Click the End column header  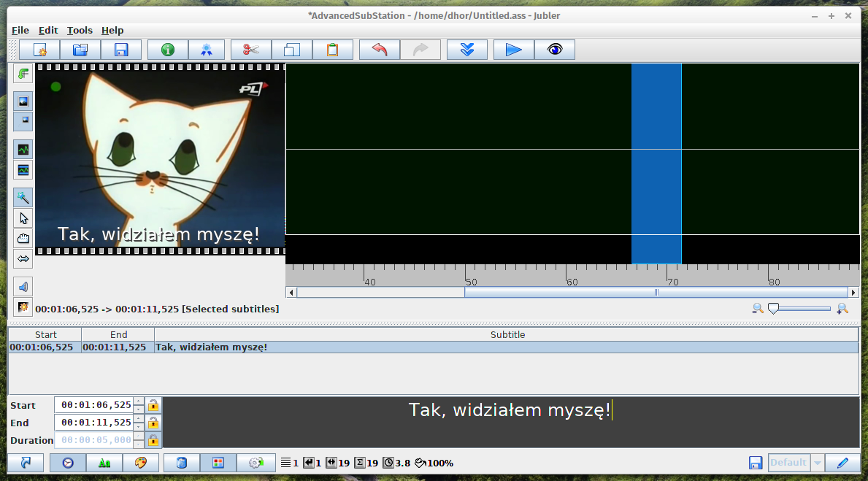(x=118, y=334)
